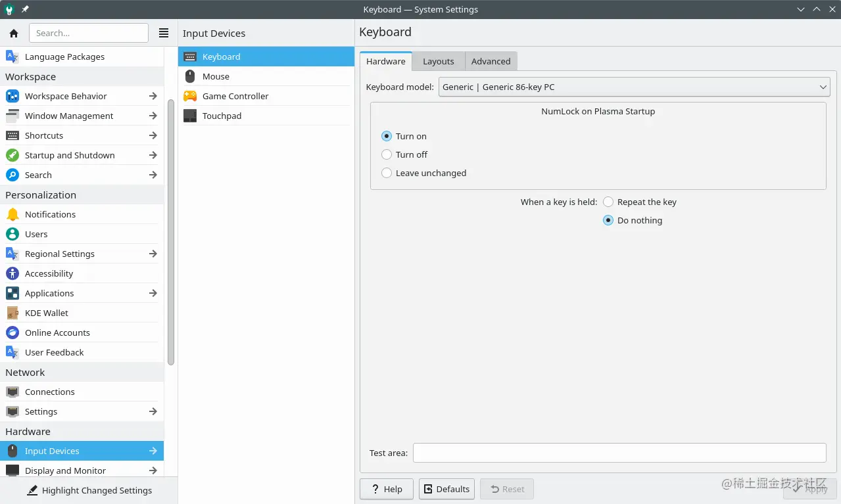Select Mouse in Input Devices list

coord(266,76)
